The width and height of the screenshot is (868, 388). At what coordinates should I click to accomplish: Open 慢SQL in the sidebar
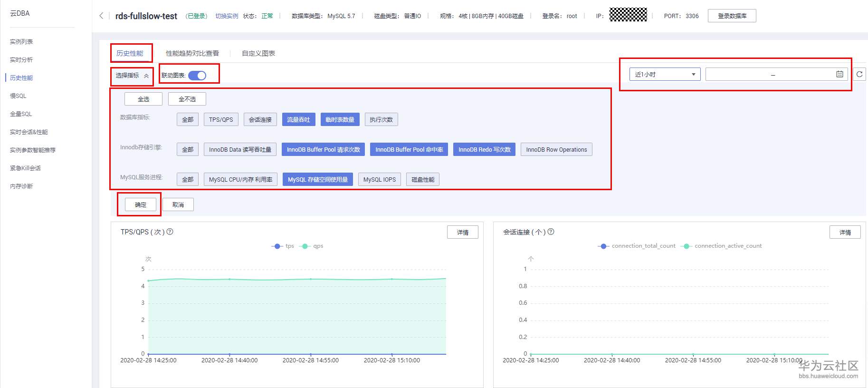pos(18,96)
